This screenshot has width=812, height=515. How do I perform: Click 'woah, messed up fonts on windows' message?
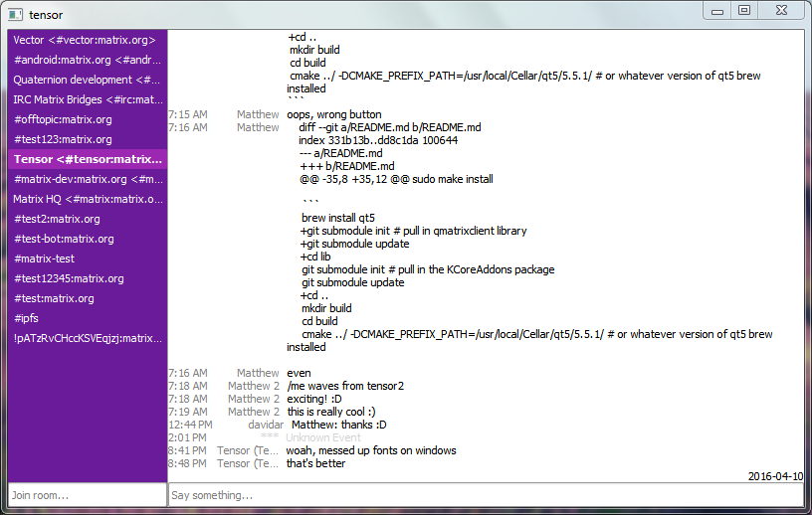pyautogui.click(x=371, y=450)
